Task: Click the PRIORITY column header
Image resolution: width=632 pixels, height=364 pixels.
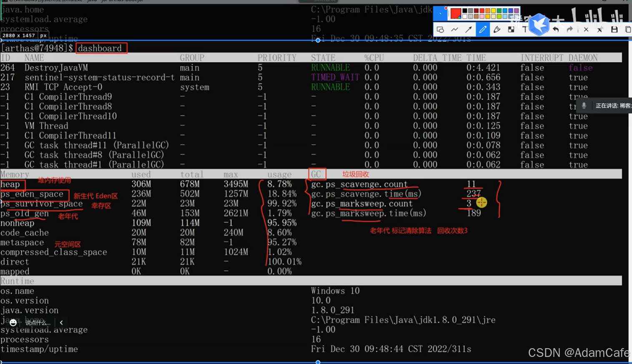Action: tap(277, 58)
